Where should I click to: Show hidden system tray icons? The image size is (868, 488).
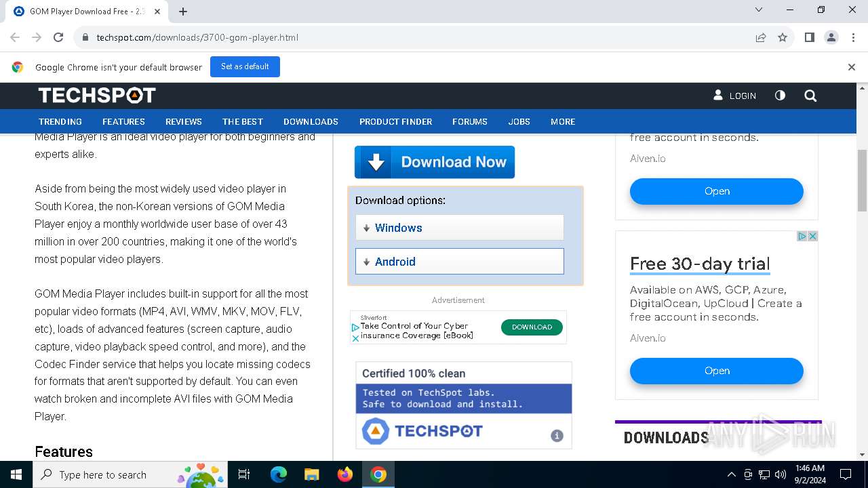click(x=731, y=474)
